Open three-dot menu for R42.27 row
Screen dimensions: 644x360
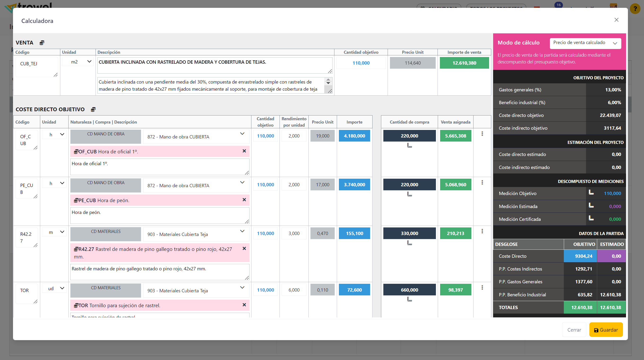pyautogui.click(x=482, y=231)
